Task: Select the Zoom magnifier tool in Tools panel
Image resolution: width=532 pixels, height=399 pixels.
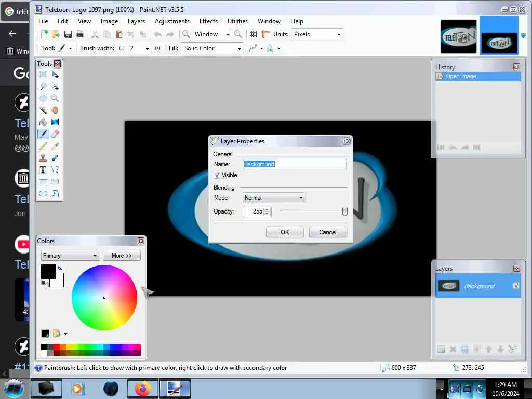Action: click(55, 98)
